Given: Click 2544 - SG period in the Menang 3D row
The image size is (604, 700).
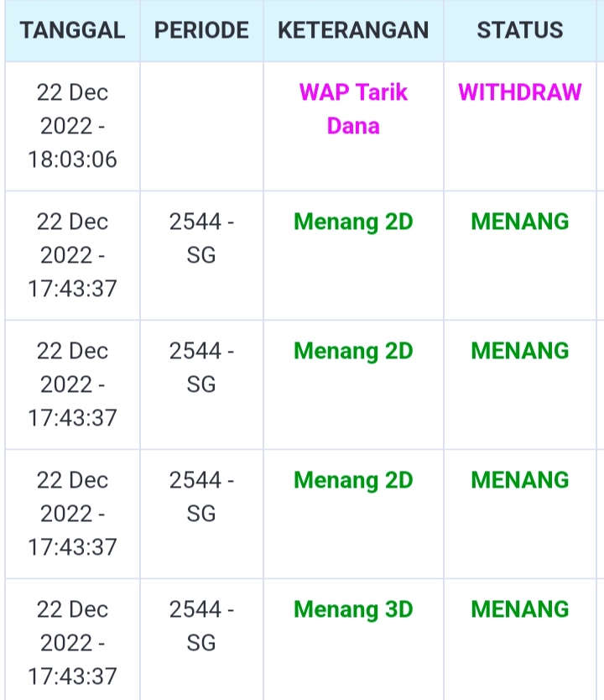Looking at the screenshot, I should pos(201,626).
